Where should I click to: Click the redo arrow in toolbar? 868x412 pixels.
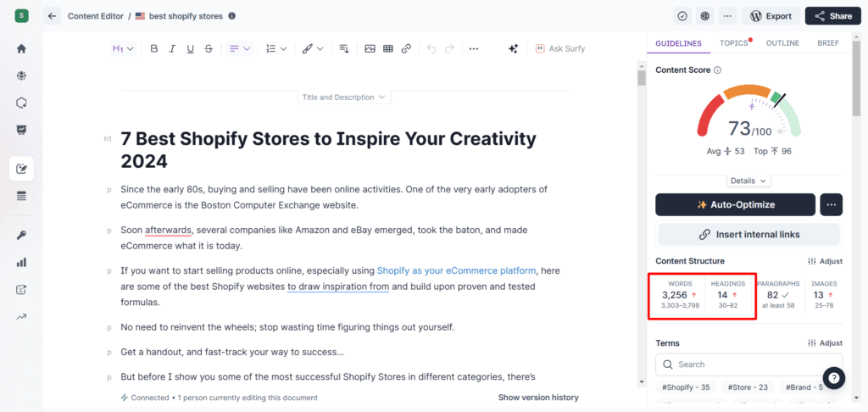[x=449, y=48]
